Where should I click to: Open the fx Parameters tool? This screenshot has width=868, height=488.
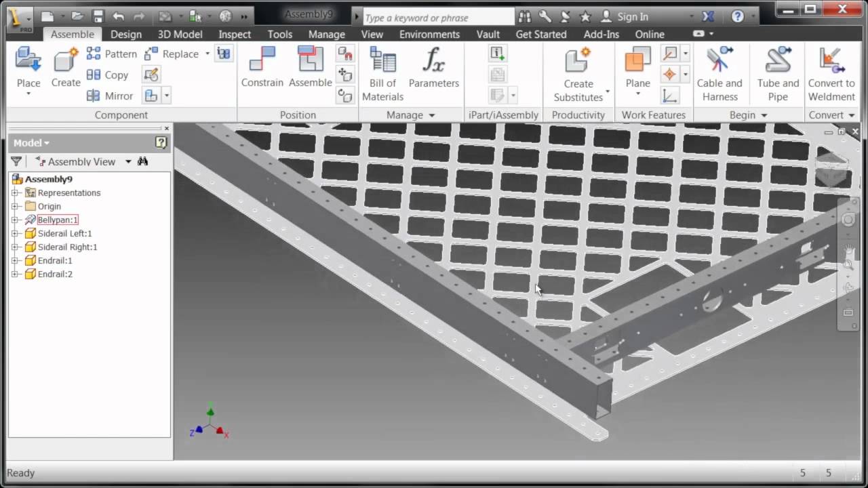[434, 67]
